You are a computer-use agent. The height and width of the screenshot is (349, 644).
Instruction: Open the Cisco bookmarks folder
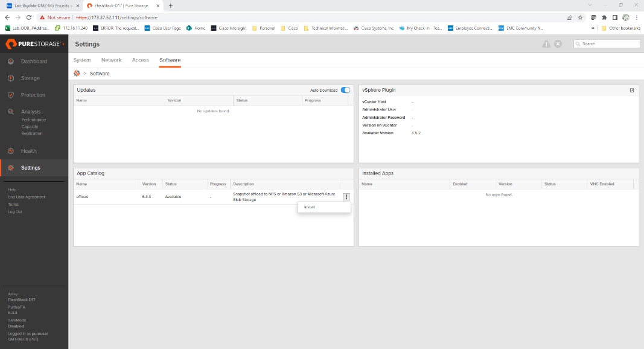[x=289, y=28]
